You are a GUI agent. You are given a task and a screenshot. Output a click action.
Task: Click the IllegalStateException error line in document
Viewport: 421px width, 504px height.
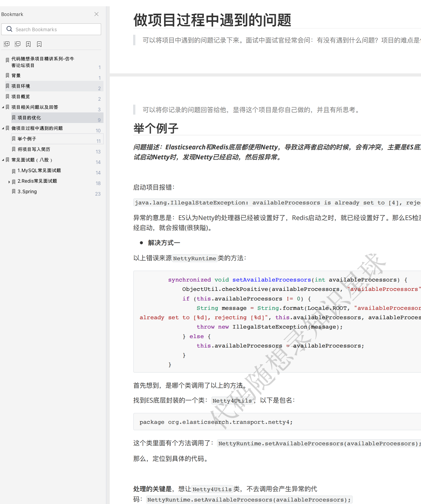pyautogui.click(x=277, y=203)
